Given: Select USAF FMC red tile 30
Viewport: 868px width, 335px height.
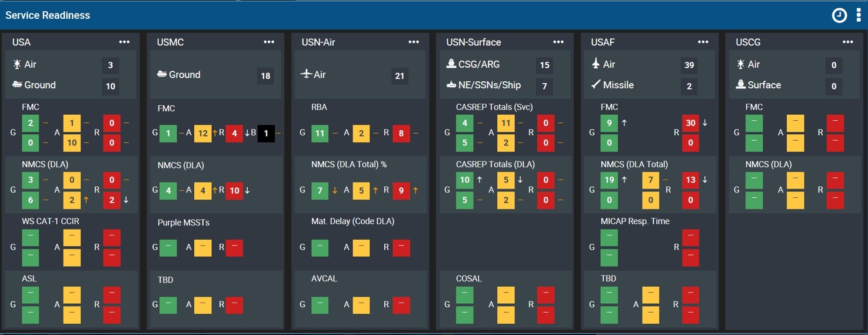Looking at the screenshot, I should click(x=691, y=123).
